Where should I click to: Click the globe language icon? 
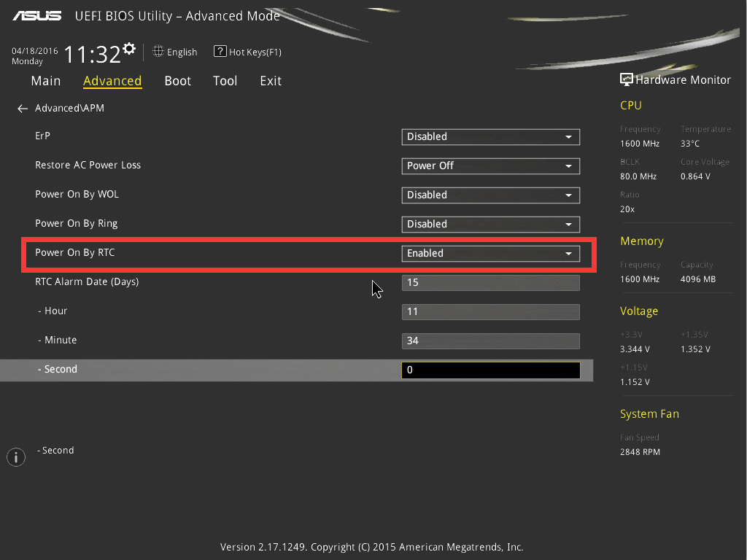[158, 52]
